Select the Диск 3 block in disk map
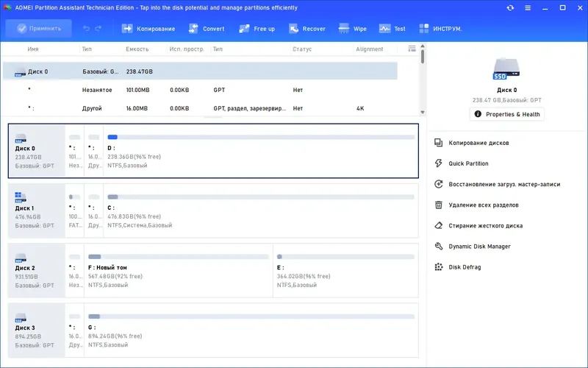Screen dimensions: 588x368 [x=37, y=330]
